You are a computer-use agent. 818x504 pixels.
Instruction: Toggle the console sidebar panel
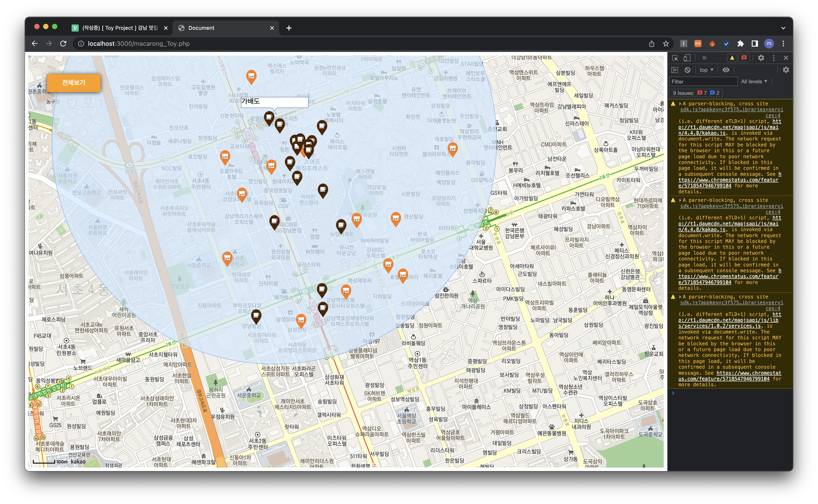pos(675,70)
